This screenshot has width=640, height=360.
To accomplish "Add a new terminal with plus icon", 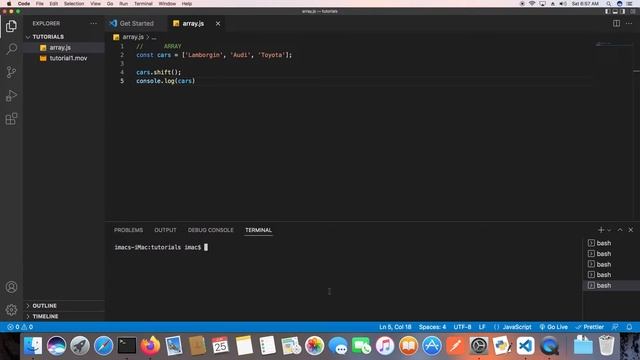I will 601,230.
